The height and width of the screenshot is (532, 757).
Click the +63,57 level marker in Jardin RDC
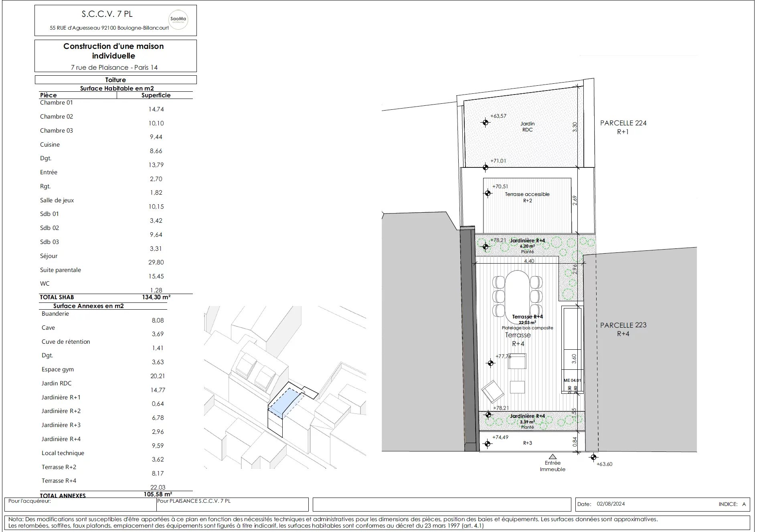[486, 123]
